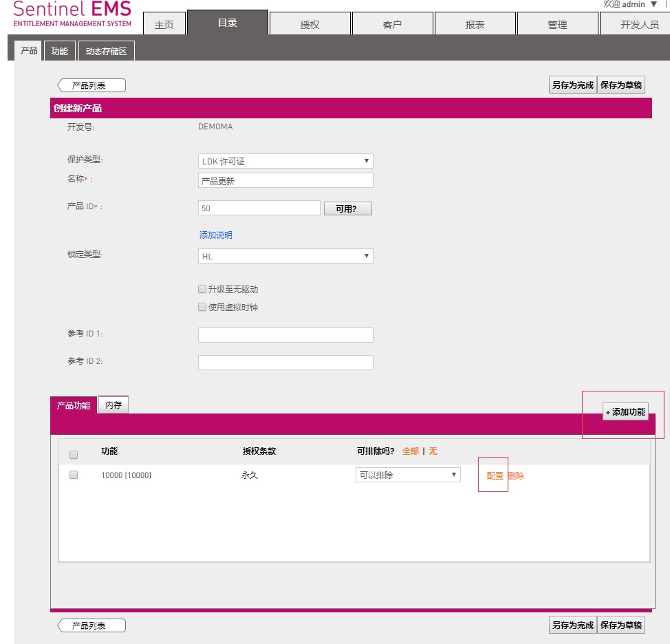Check the 10000 feature row checkbox
This screenshot has height=644, width=670.
[x=74, y=475]
